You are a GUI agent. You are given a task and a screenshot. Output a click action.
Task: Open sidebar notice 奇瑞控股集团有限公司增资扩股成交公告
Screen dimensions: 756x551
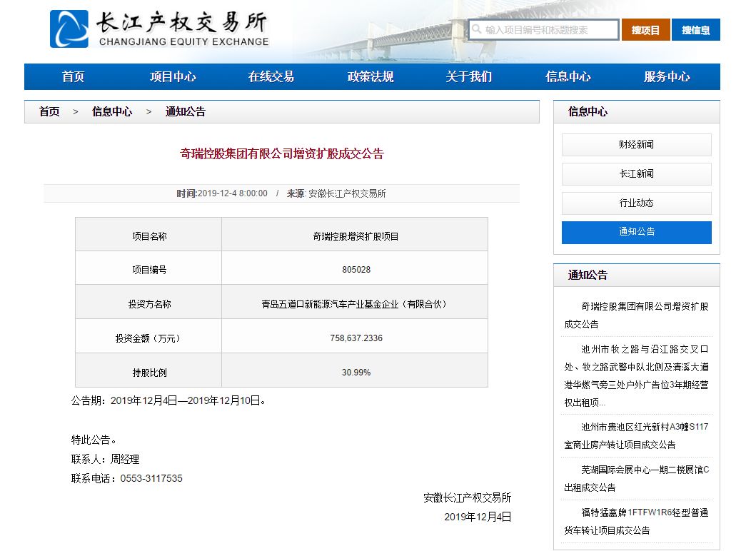coord(637,315)
